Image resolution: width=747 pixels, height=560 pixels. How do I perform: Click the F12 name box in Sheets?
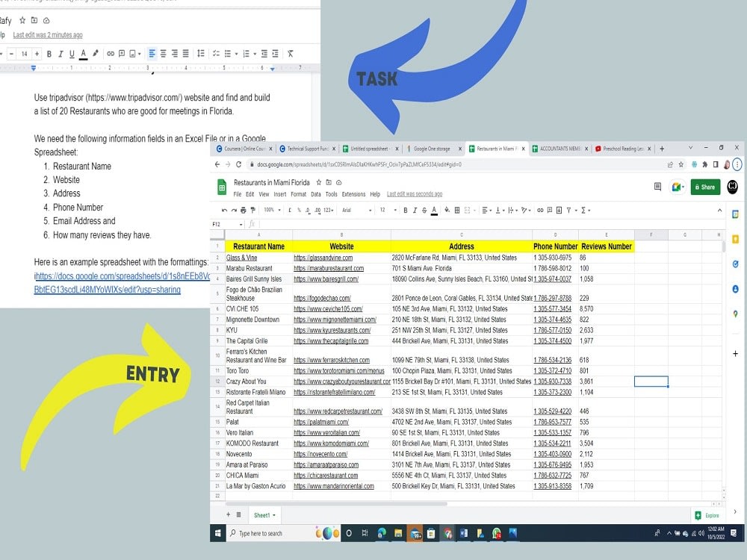[227, 224]
